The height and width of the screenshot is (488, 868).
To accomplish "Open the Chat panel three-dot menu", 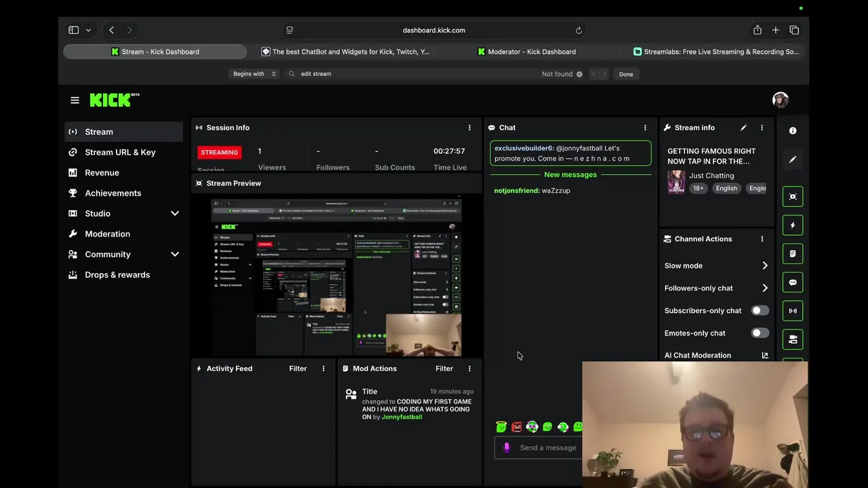I will pyautogui.click(x=645, y=127).
